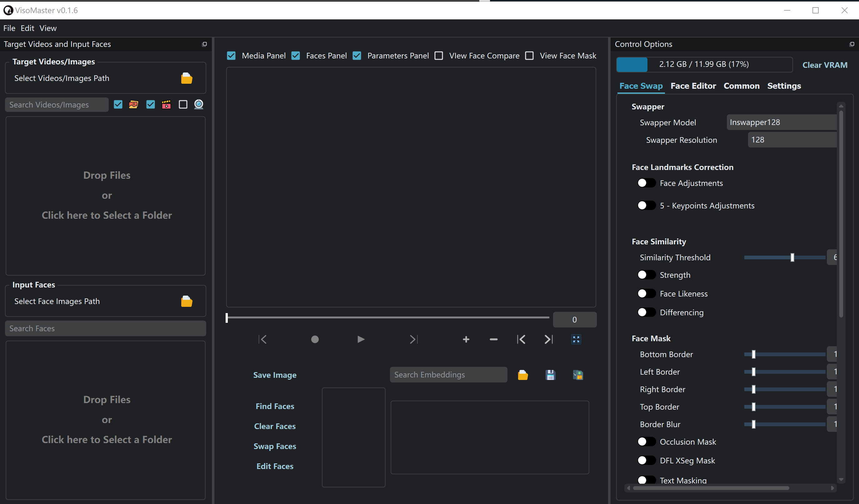Click the Similarity Threshold slider handle
This screenshot has height=504, width=859.
pyautogui.click(x=792, y=257)
